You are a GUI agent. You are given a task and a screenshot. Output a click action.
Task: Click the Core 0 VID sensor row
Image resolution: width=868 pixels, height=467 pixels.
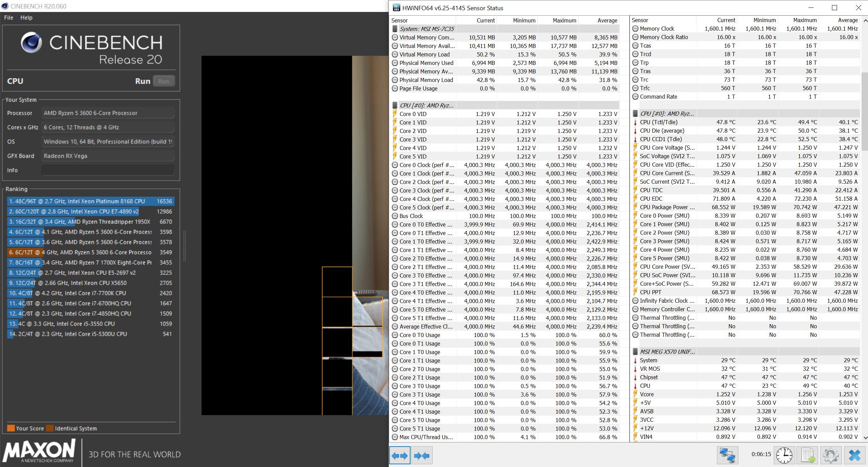(x=413, y=114)
